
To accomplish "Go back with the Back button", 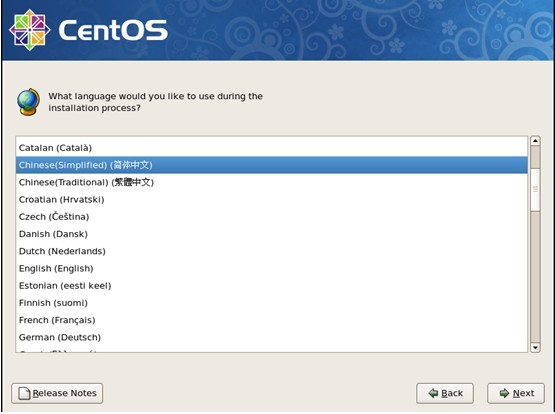I will [x=445, y=393].
